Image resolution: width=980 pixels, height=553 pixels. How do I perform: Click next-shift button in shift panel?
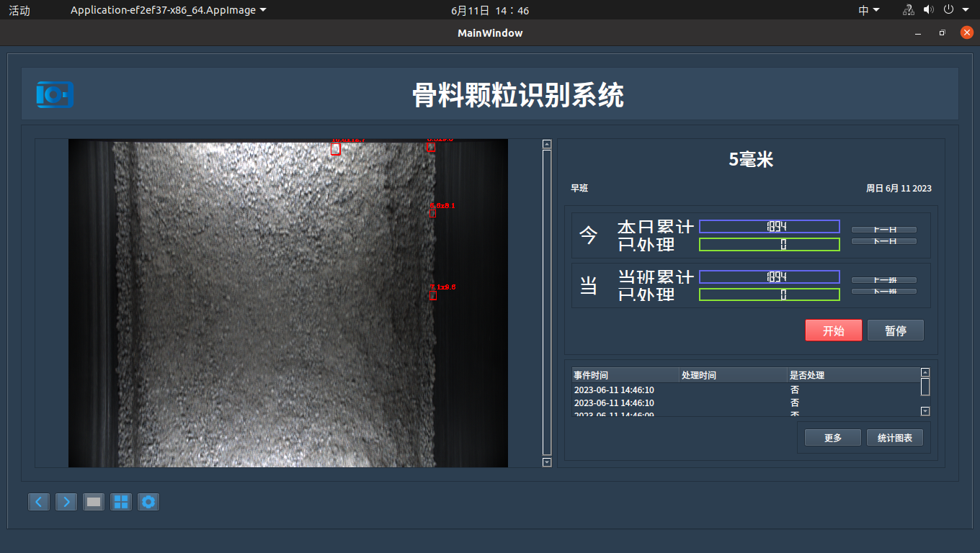coord(884,292)
